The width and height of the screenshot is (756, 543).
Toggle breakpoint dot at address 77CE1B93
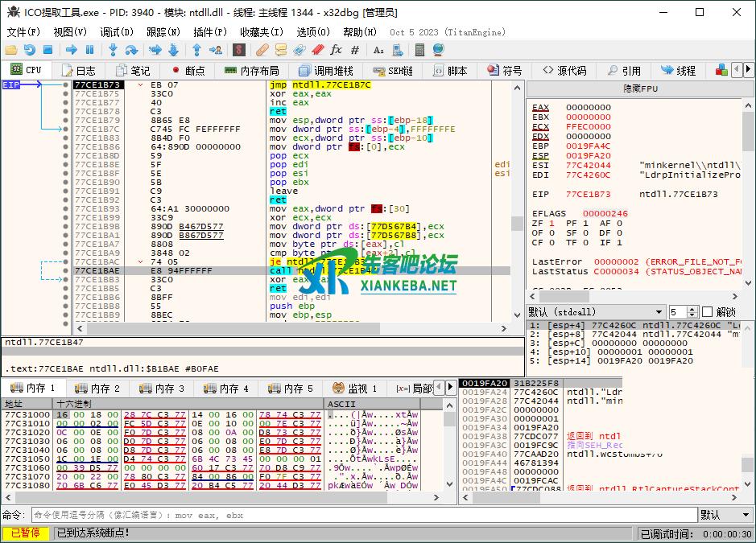[x=65, y=208]
